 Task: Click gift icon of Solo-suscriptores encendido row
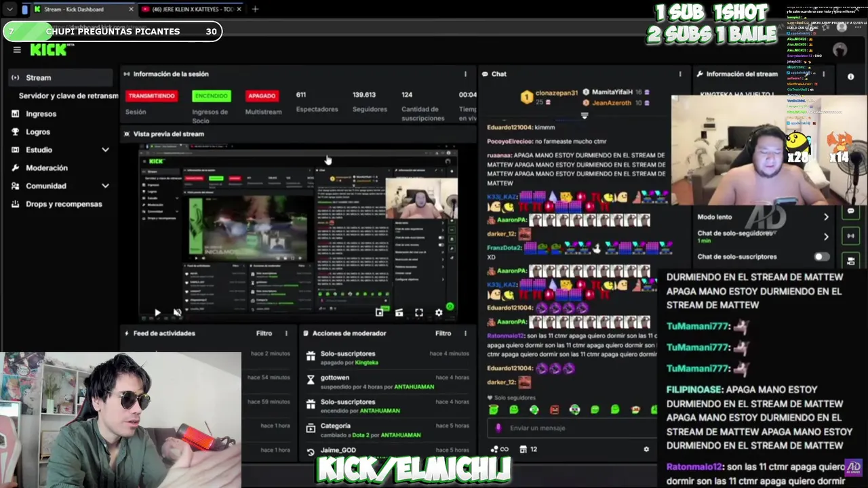tap(311, 404)
